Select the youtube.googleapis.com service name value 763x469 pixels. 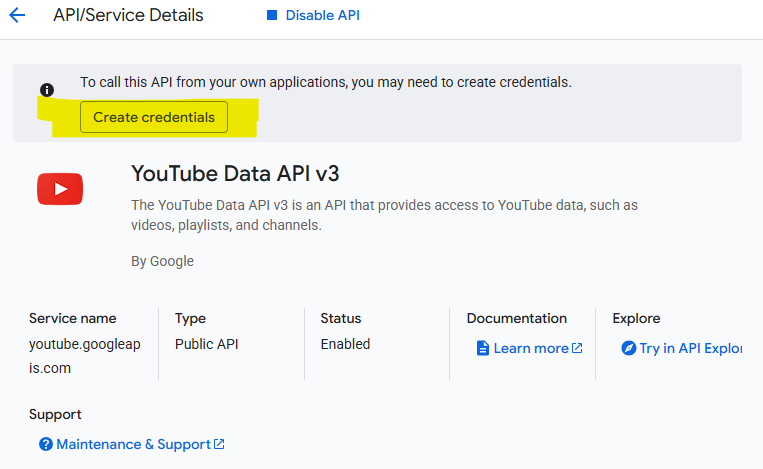85,356
